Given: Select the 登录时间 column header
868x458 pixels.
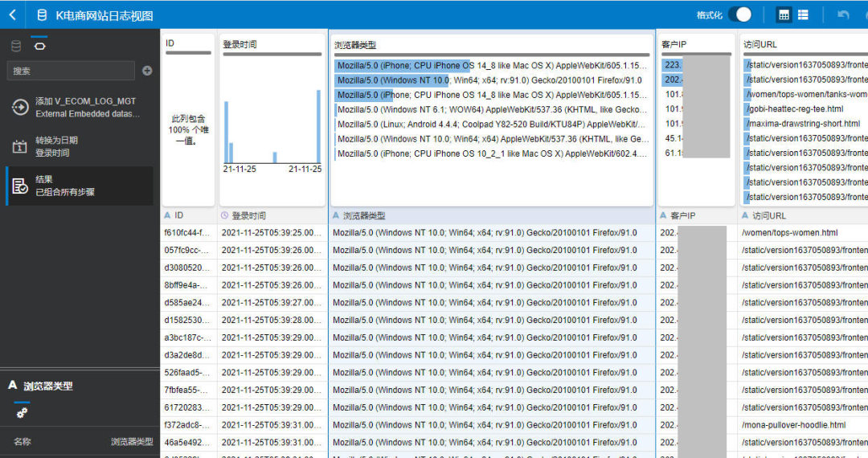Looking at the screenshot, I should pyautogui.click(x=272, y=215).
